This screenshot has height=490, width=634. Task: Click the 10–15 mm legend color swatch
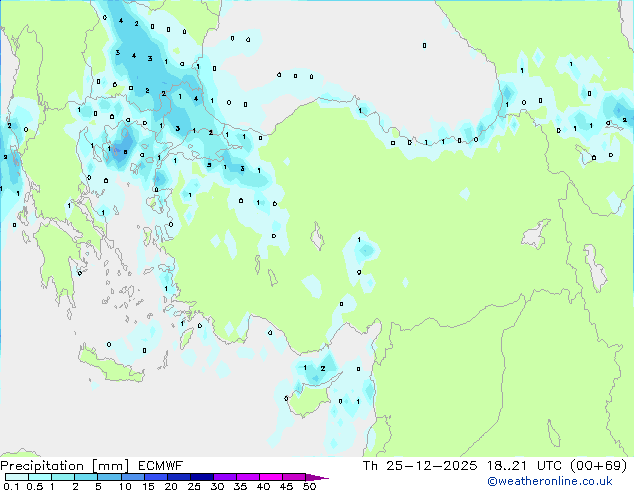click(132, 477)
